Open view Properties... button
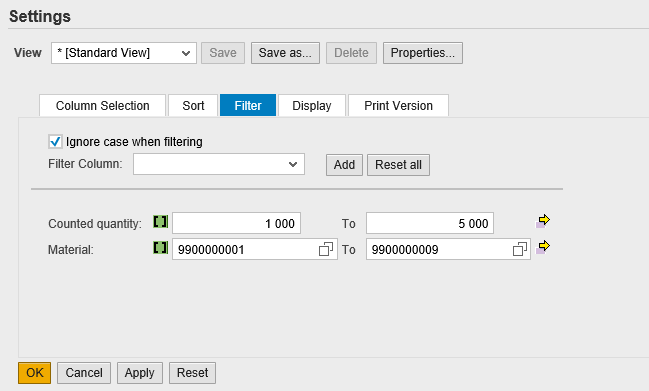 click(x=423, y=53)
